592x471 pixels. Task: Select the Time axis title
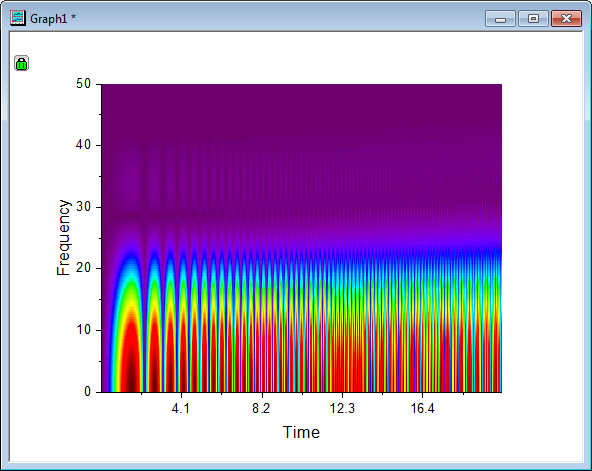[x=301, y=432]
